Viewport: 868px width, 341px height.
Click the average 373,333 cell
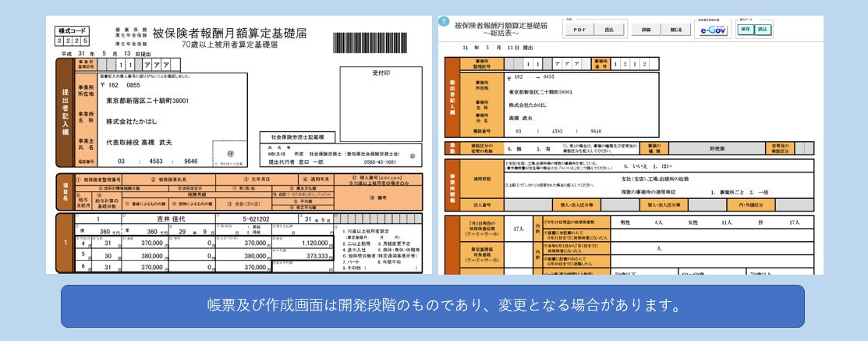pyautogui.click(x=303, y=255)
